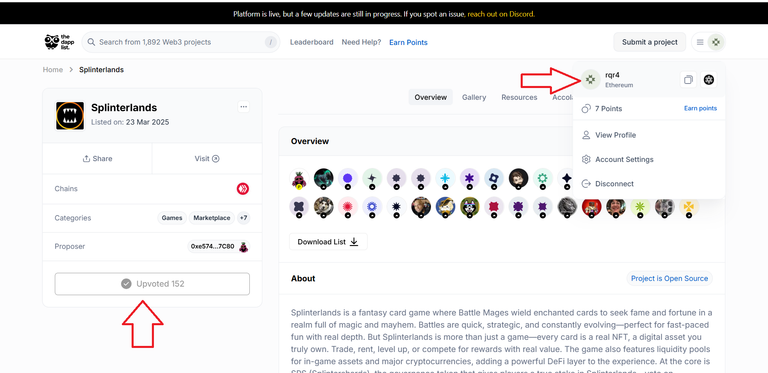Open the Leaderboard page
The height and width of the screenshot is (373, 768).
click(x=312, y=42)
